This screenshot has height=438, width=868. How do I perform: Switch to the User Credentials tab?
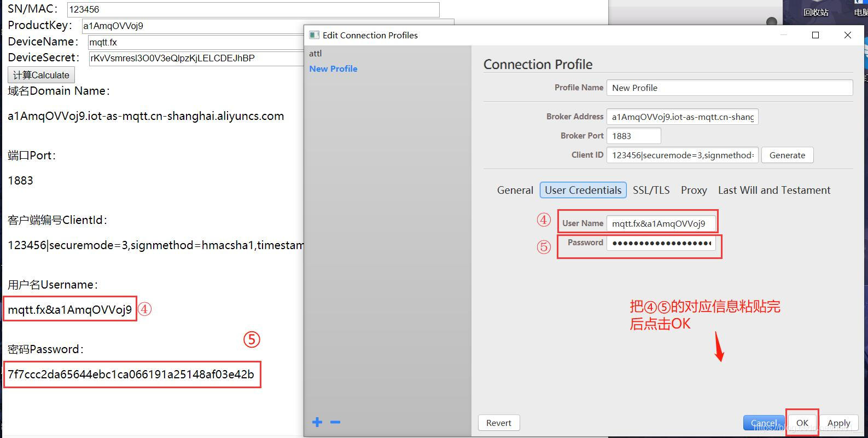583,190
